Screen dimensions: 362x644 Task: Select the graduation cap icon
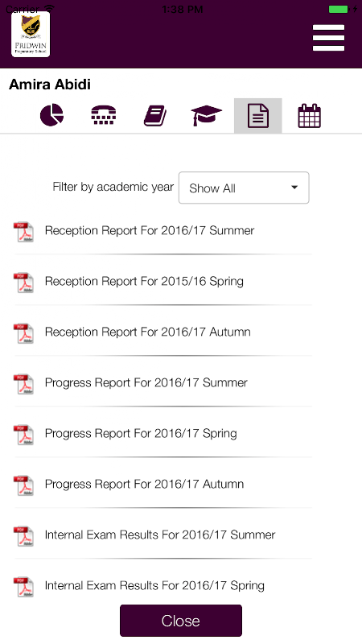207,115
